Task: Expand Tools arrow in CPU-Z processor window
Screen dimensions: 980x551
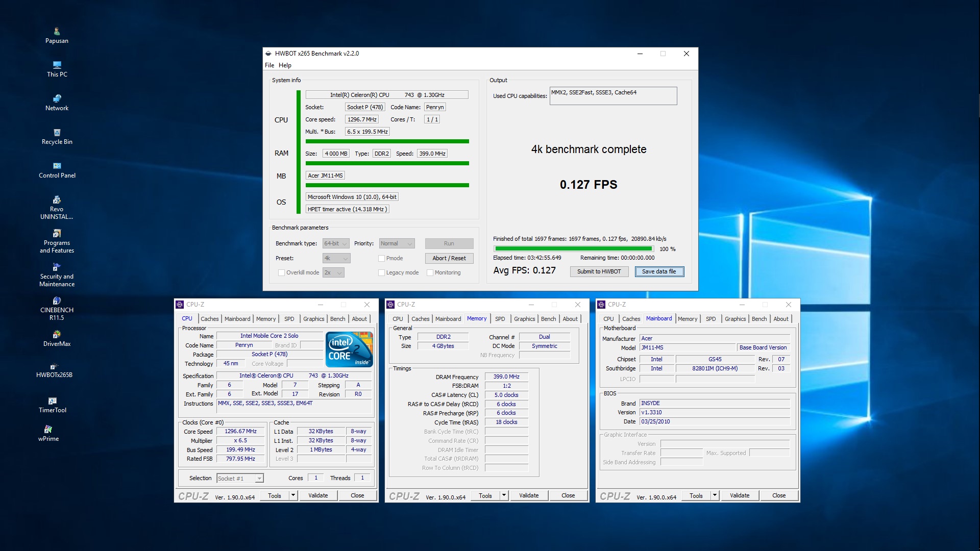Action: pos(293,495)
